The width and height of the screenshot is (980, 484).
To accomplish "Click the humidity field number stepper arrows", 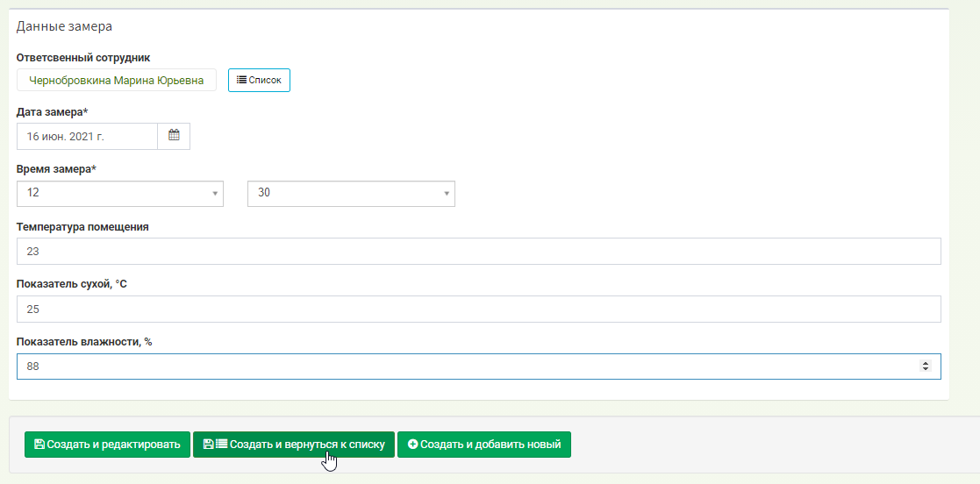I will pyautogui.click(x=926, y=367).
